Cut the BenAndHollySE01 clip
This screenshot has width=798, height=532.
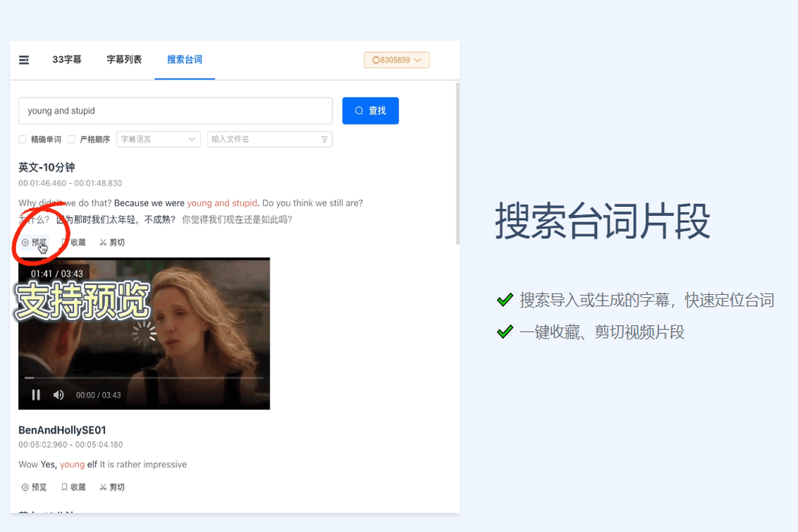tap(112, 487)
